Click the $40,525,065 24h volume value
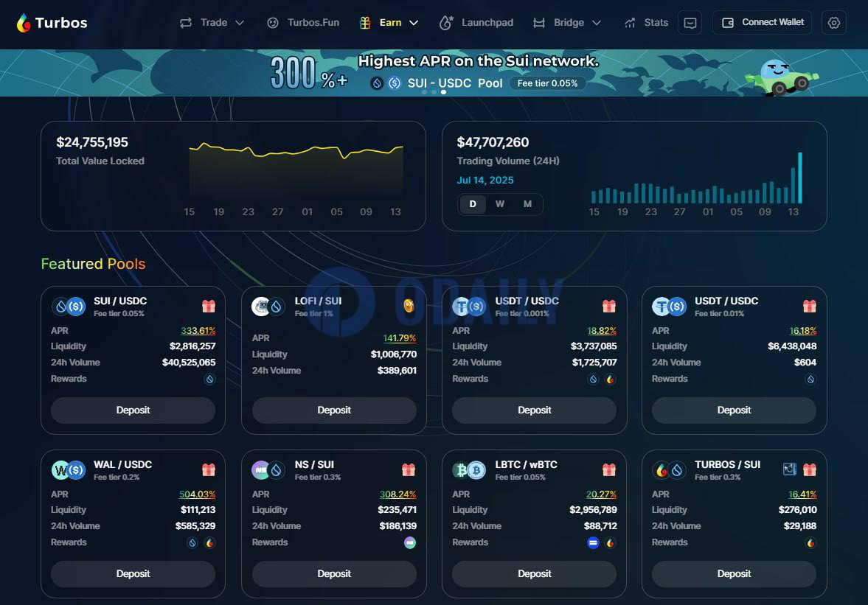The image size is (868, 605). tap(189, 363)
